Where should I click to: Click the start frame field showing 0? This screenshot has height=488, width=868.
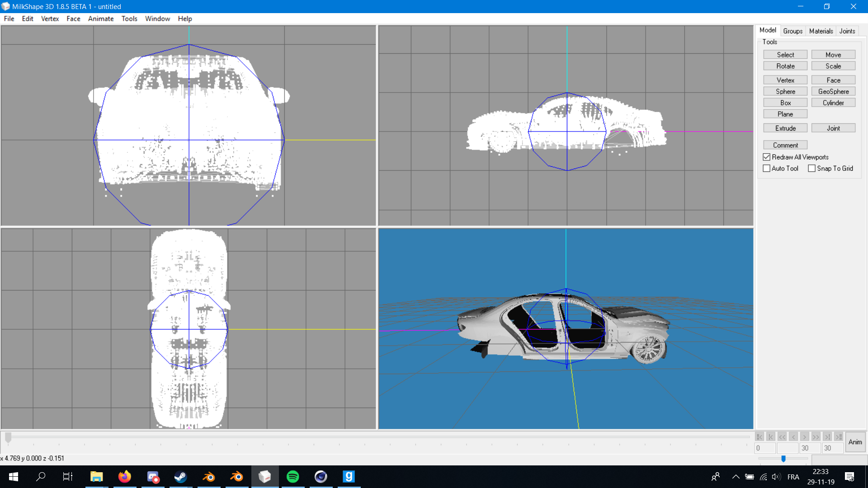765,448
